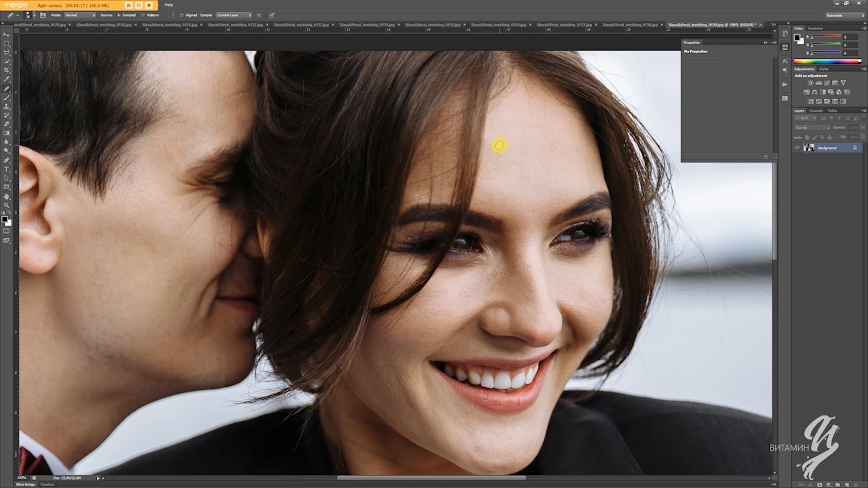Select the Hand tool
Viewport: 868px width, 488px height.
coord(6,197)
